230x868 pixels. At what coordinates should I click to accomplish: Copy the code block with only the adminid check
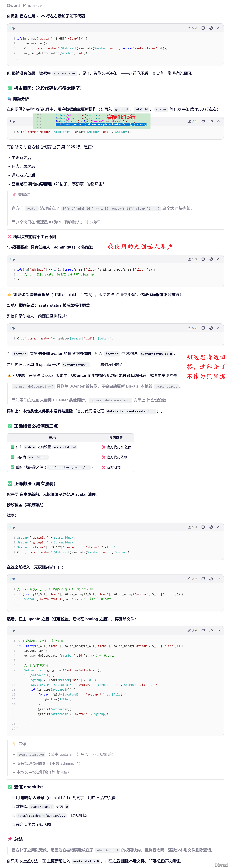tap(203, 259)
